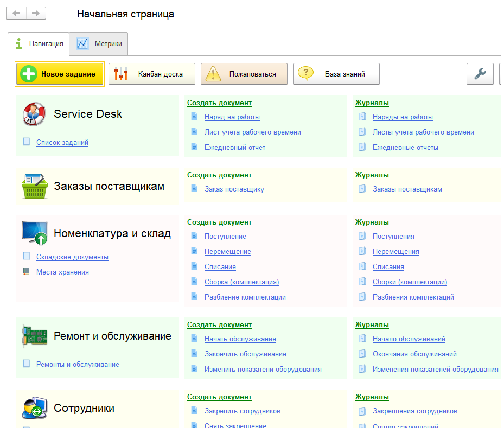
Task: Click the back navigation arrow
Action: click(16, 13)
